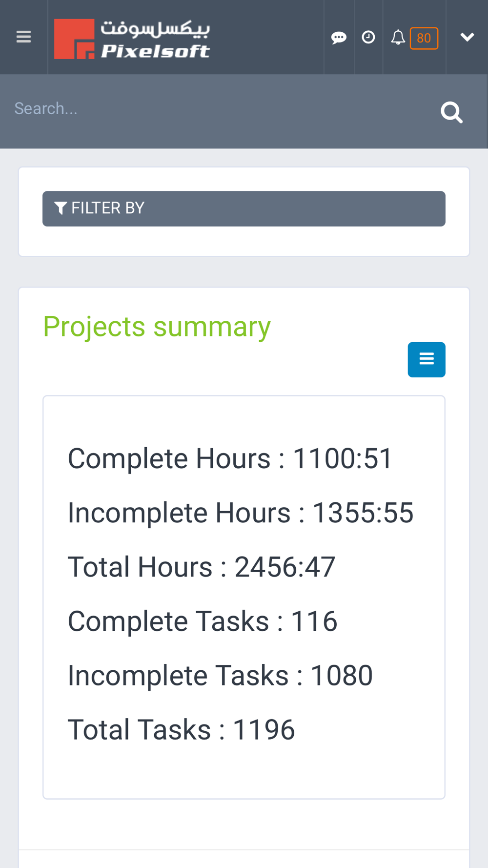
Task: Click the Total Hours value line
Action: [201, 567]
